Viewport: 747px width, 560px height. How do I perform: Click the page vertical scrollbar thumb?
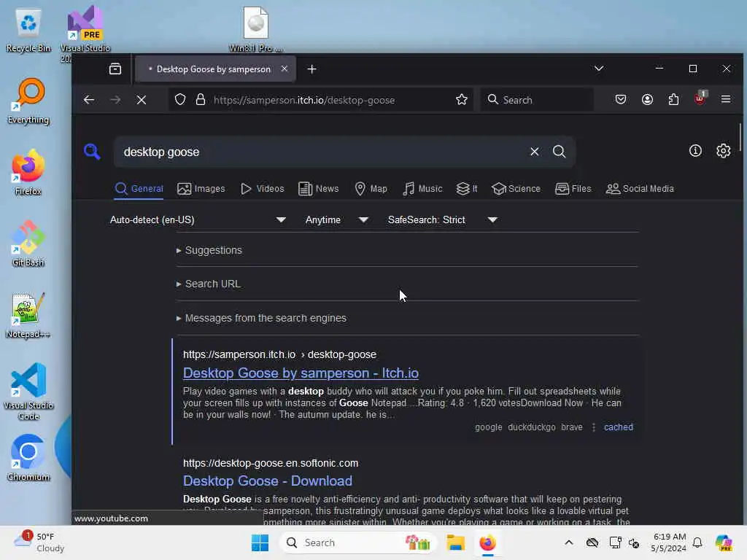(x=740, y=137)
